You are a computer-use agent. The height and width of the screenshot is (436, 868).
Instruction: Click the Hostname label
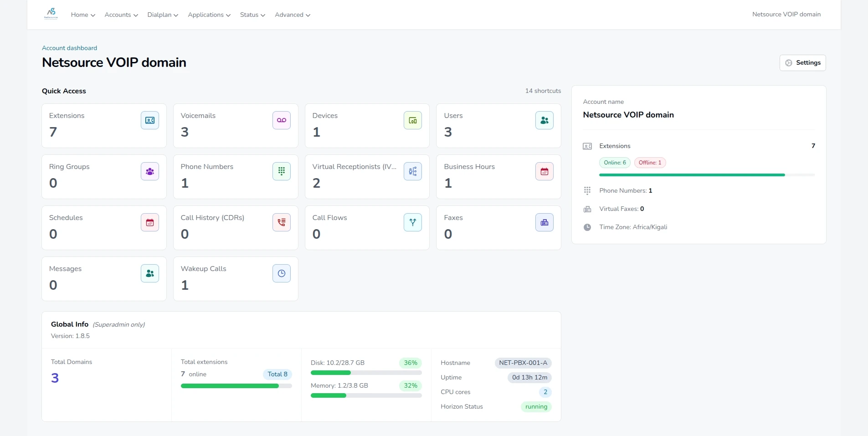(x=455, y=363)
